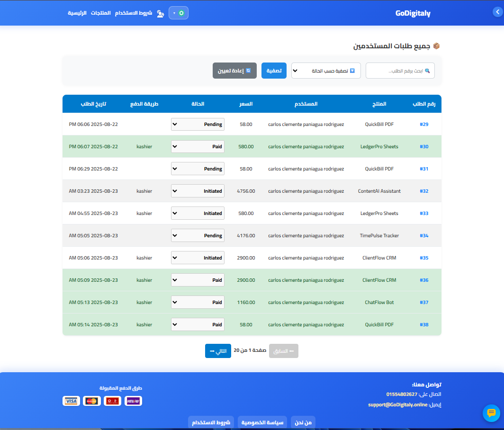
Task: Change status of order #29 from Pending
Action: point(198,124)
